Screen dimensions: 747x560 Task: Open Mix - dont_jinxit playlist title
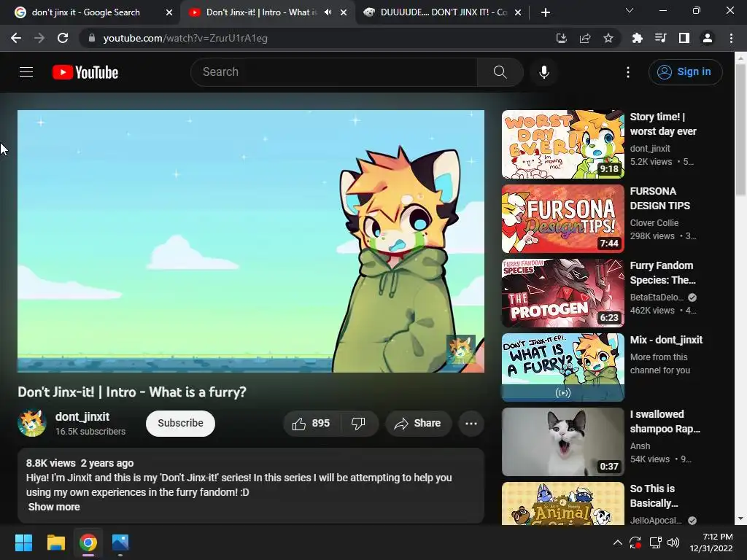coord(666,340)
